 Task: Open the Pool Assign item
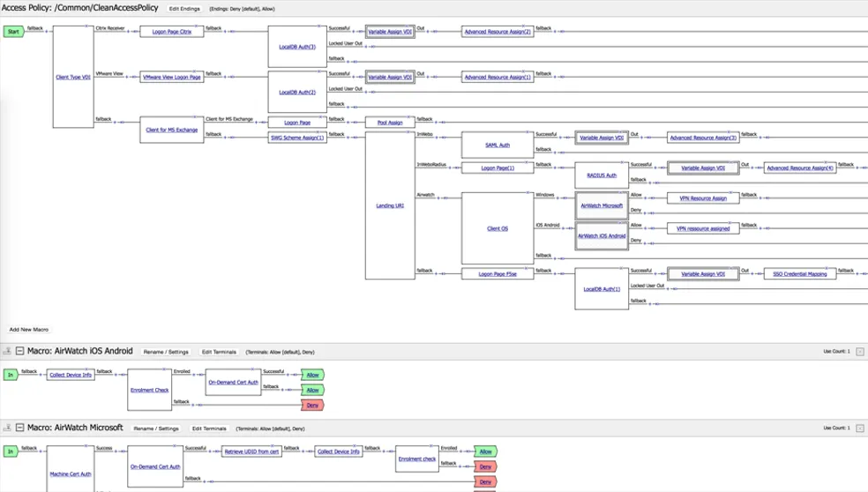[390, 123]
